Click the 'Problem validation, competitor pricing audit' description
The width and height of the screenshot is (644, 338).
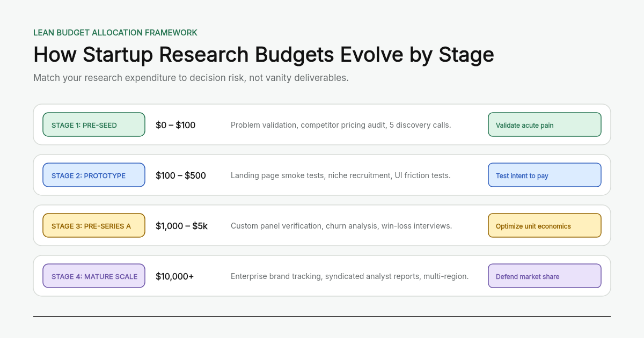coord(341,125)
